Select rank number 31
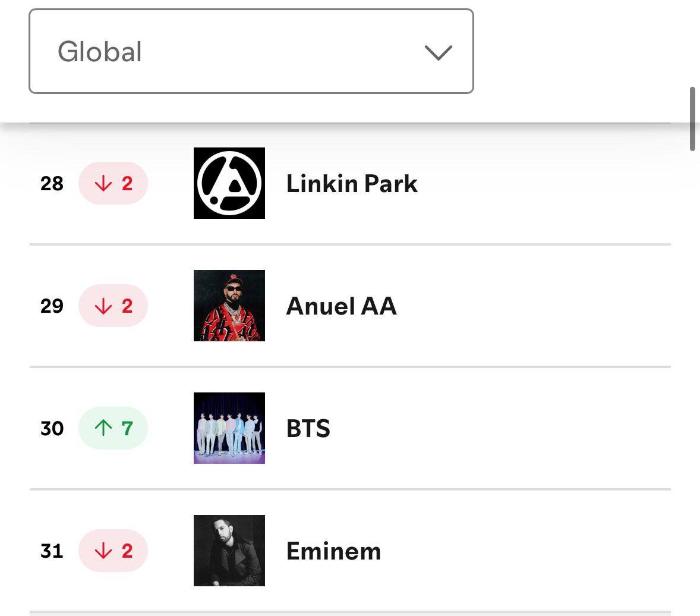 (52, 551)
